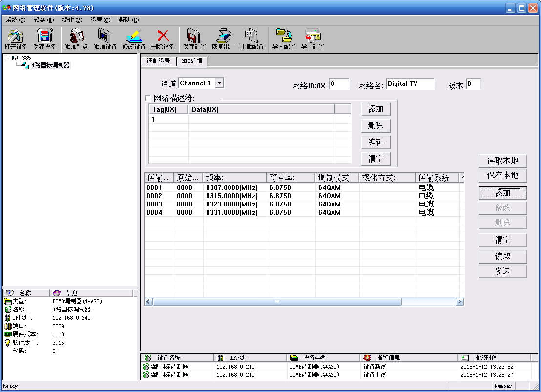
Task: Click 删除 button beside descriptor table
Action: click(376, 125)
